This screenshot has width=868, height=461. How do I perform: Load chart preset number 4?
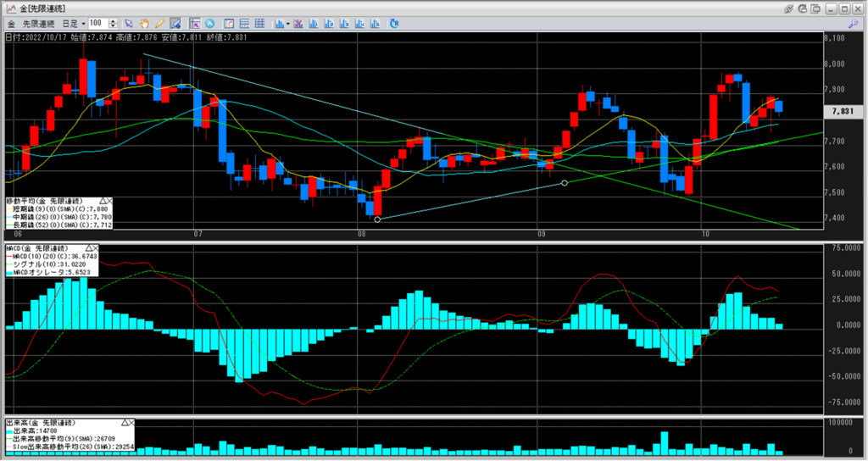click(359, 24)
